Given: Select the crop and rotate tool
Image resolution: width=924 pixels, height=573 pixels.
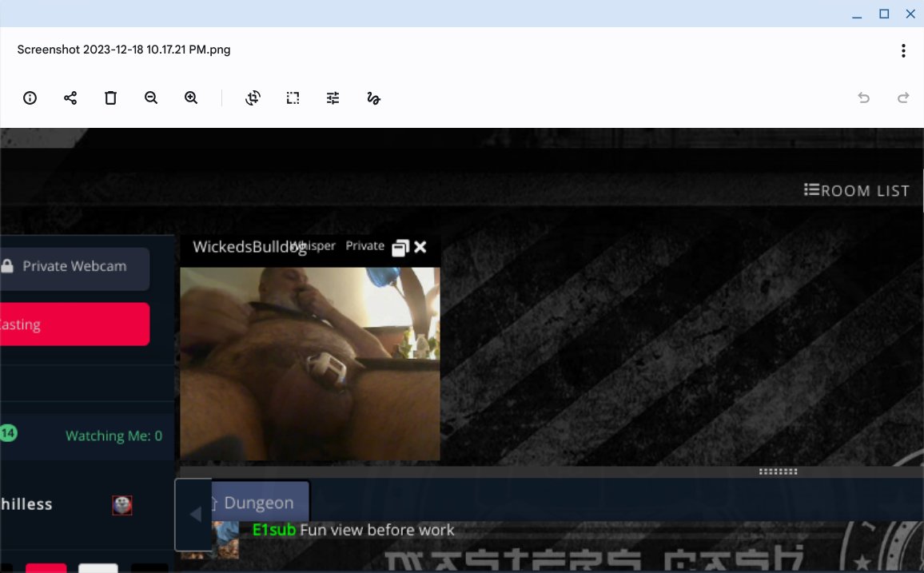Looking at the screenshot, I should click(253, 97).
